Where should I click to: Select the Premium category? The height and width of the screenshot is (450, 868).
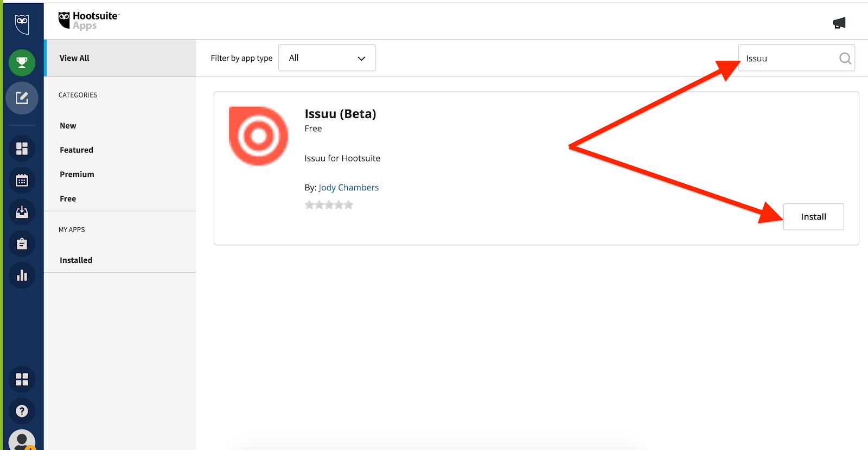[x=77, y=175]
